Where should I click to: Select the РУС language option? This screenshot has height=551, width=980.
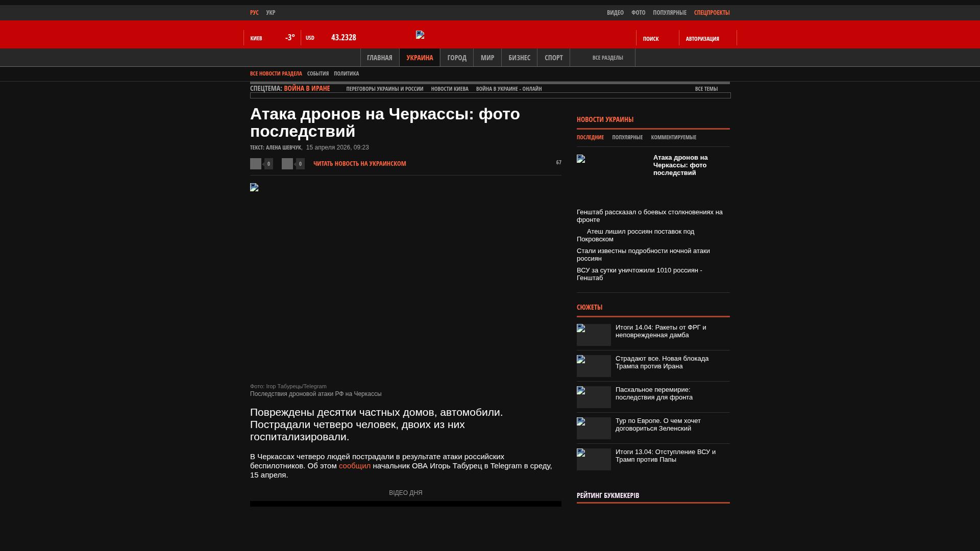[254, 12]
